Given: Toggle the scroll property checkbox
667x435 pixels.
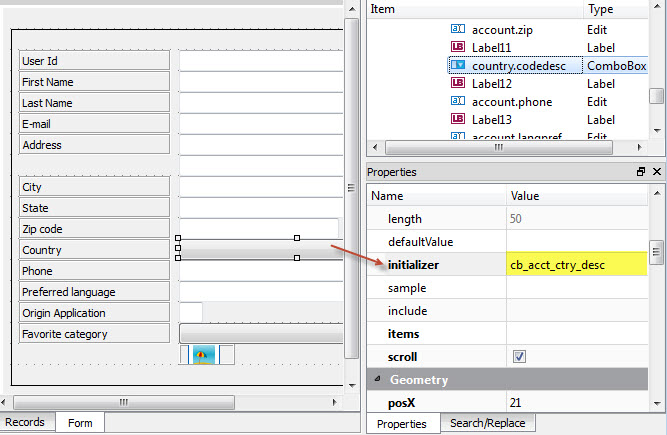Looking at the screenshot, I should pos(519,357).
